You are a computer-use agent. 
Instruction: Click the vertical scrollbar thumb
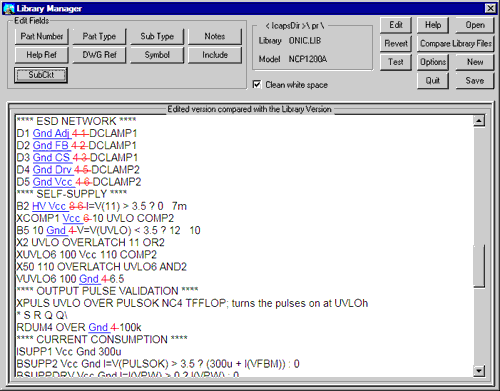pyautogui.click(x=479, y=266)
